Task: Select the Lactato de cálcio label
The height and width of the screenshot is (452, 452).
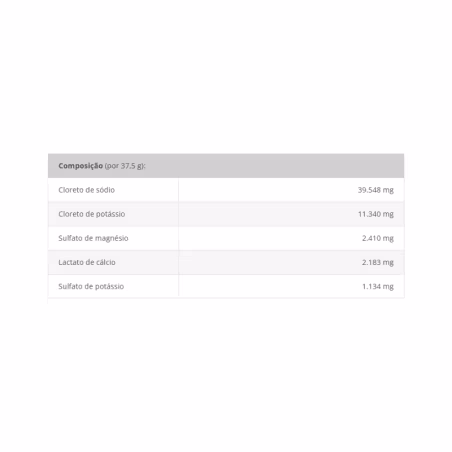Action: point(87,262)
